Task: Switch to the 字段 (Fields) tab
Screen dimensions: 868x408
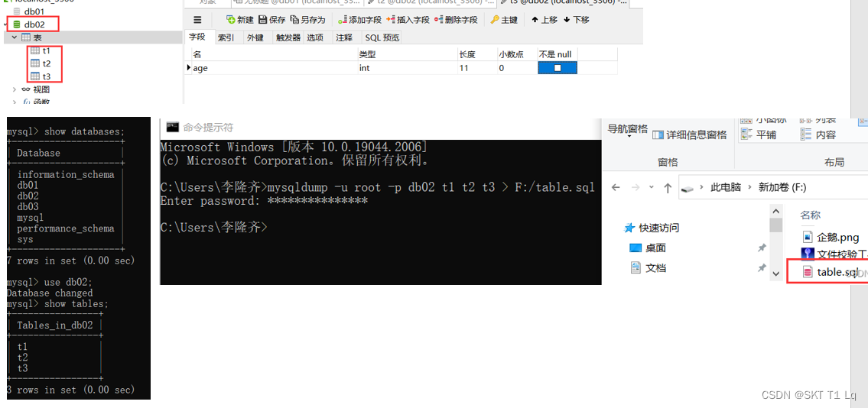Action: [197, 37]
